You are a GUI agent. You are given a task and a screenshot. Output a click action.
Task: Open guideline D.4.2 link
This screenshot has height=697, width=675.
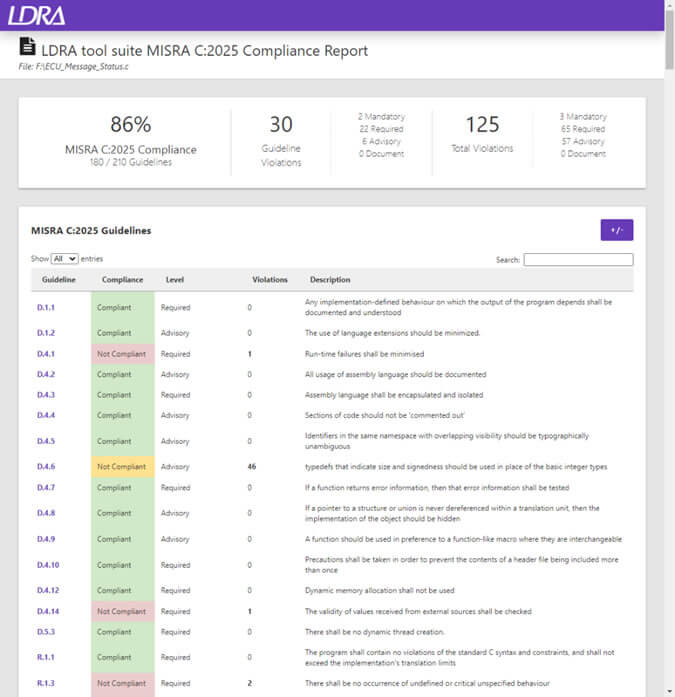[x=46, y=374]
